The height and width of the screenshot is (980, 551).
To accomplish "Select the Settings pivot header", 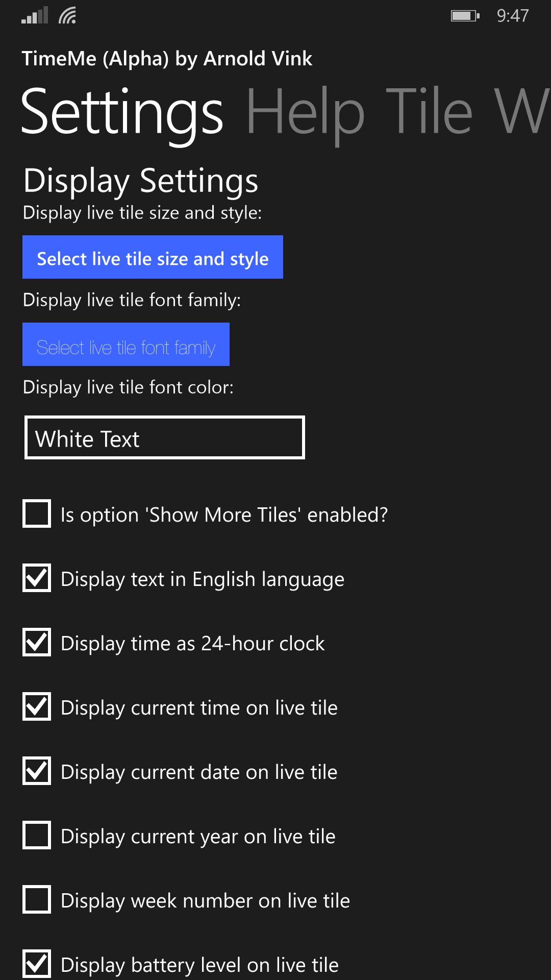I will 122,113.
